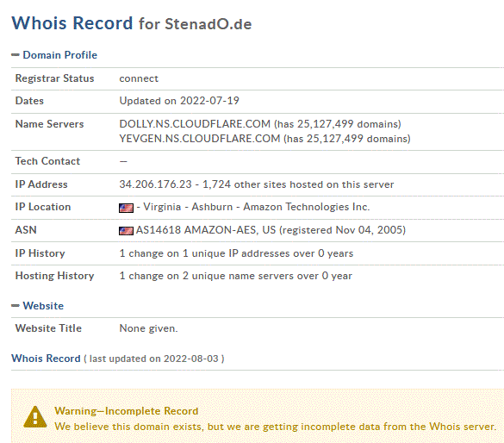
Task: Click Amazon Technologies Inc. location text
Action: 307,207
